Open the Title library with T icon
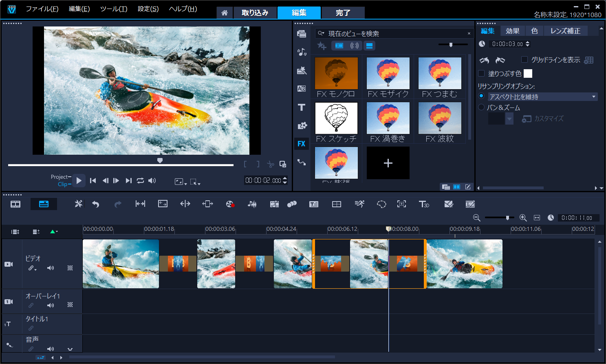The width and height of the screenshot is (606, 364). tap(302, 107)
